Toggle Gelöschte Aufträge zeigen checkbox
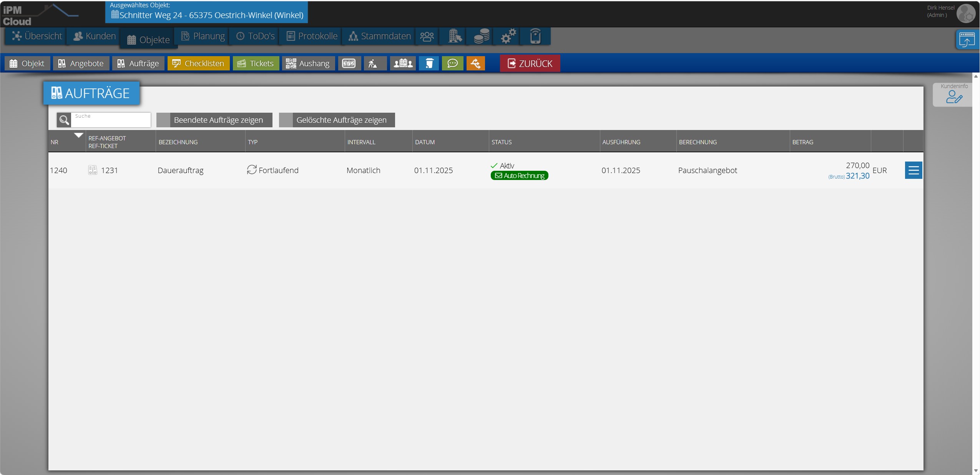 pos(286,120)
